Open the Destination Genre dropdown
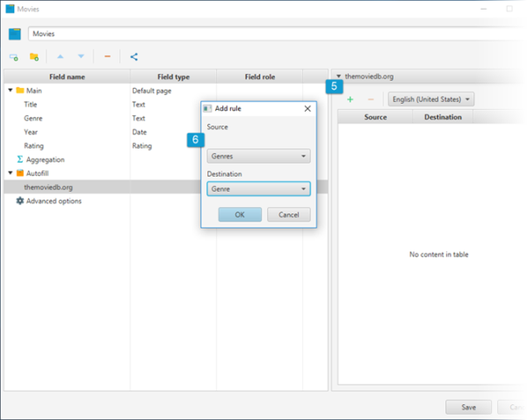527x420 pixels. point(258,189)
